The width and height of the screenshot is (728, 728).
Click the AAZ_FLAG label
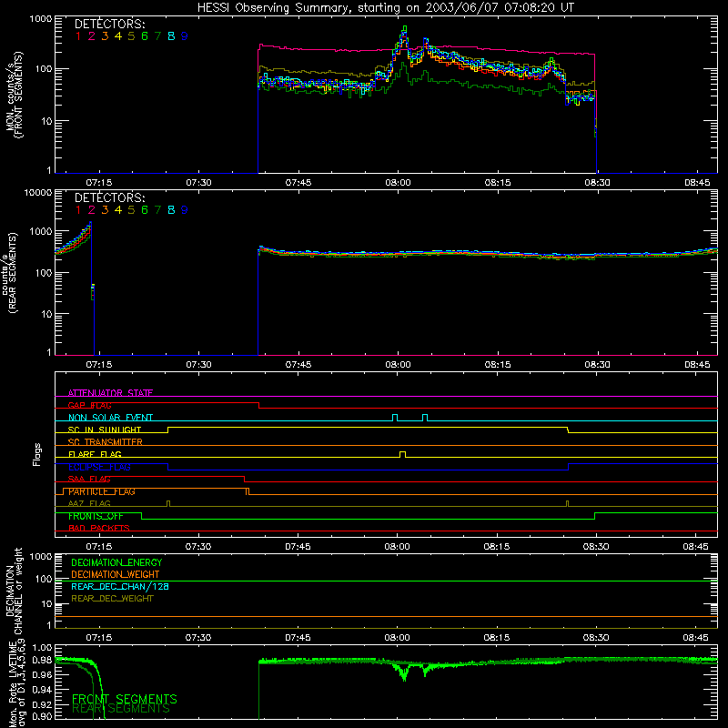coord(89,503)
